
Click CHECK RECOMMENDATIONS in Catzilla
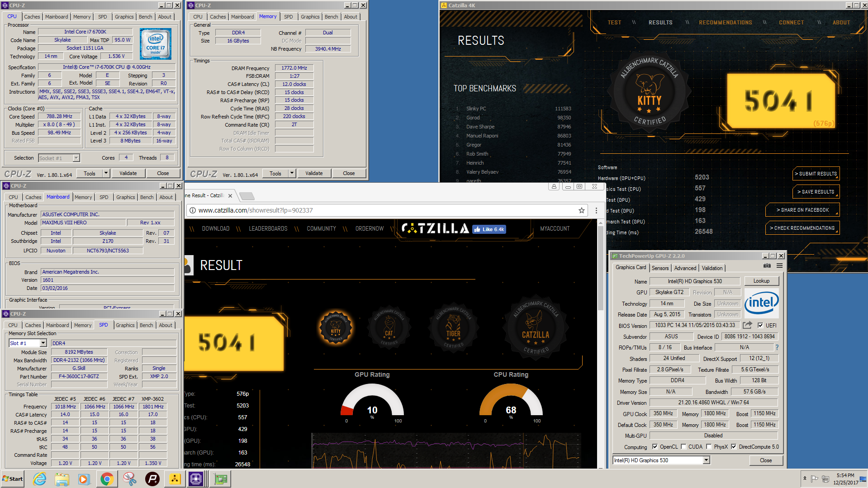[802, 228]
